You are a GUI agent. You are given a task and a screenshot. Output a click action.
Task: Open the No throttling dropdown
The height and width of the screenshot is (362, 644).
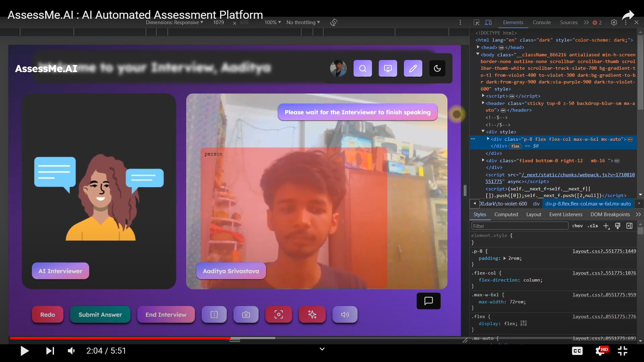(x=303, y=22)
